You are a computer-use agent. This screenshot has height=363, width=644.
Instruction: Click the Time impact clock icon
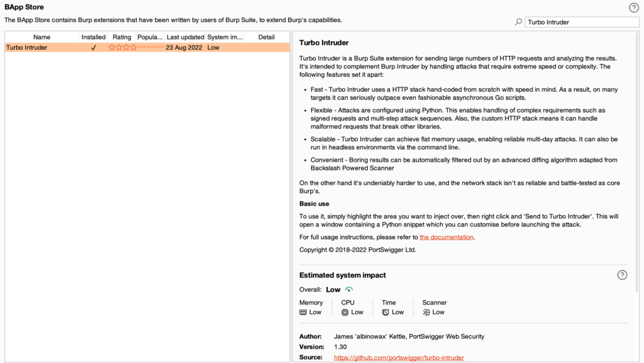tap(386, 313)
